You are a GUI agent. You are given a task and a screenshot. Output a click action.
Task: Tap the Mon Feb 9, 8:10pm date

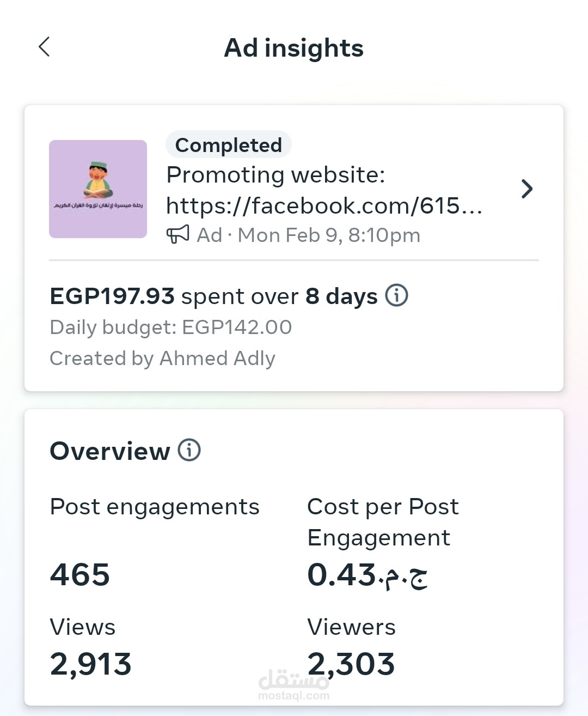329,235
